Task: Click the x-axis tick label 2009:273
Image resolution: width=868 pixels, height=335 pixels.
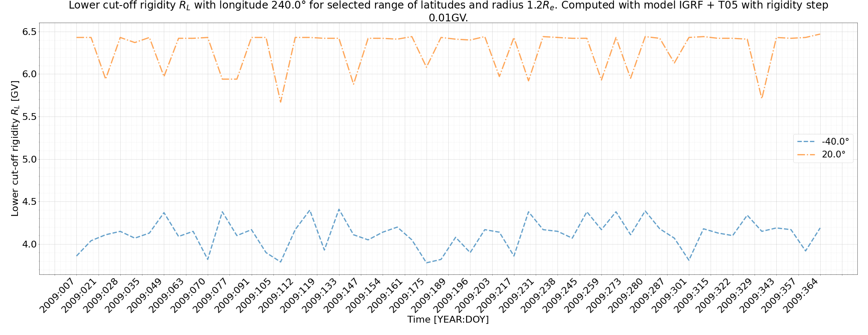Action: point(604,295)
